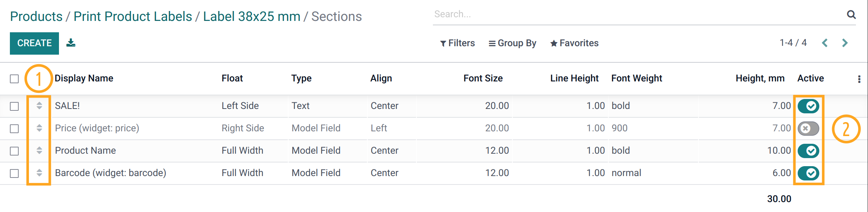Check the select-all checkbox in the header
This screenshot has width=868, height=212.
14,78
